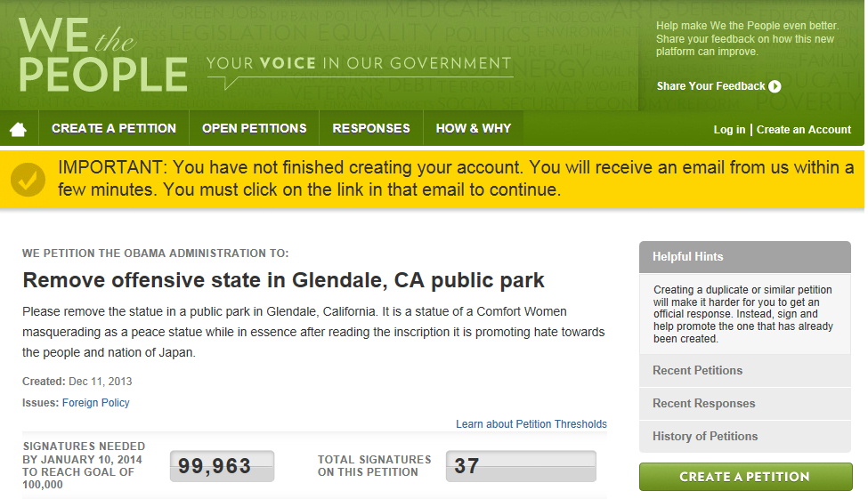868x499 pixels.
Task: Click the Log in link
Action: [729, 130]
